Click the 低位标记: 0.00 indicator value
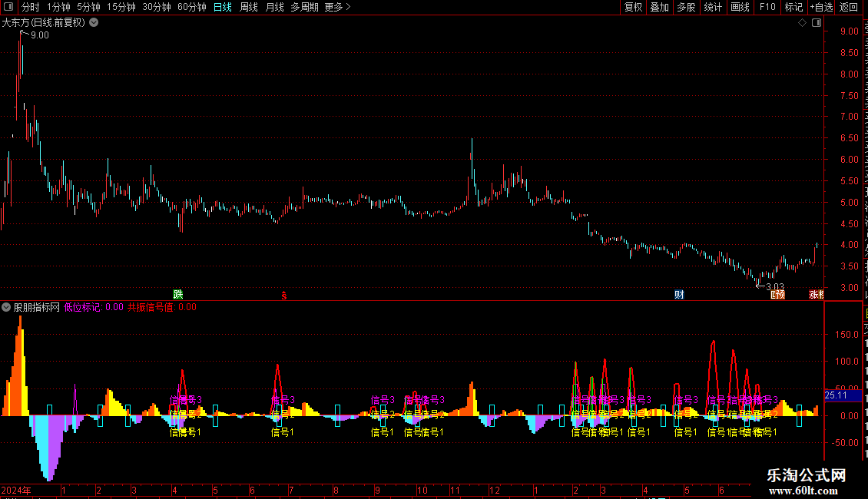The width and height of the screenshot is (868, 499). (x=94, y=307)
